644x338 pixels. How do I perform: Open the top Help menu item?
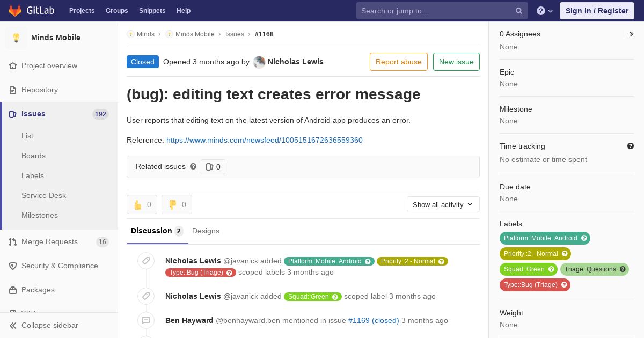pos(184,11)
